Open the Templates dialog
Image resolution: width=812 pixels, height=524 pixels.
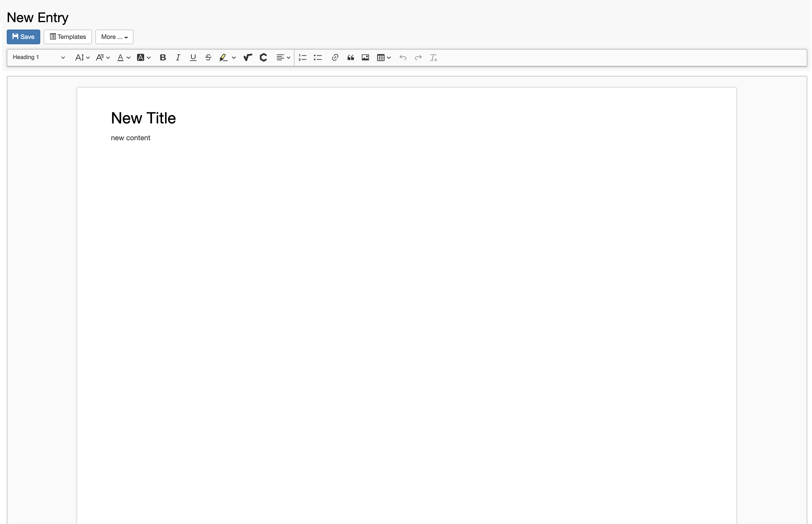(68, 37)
